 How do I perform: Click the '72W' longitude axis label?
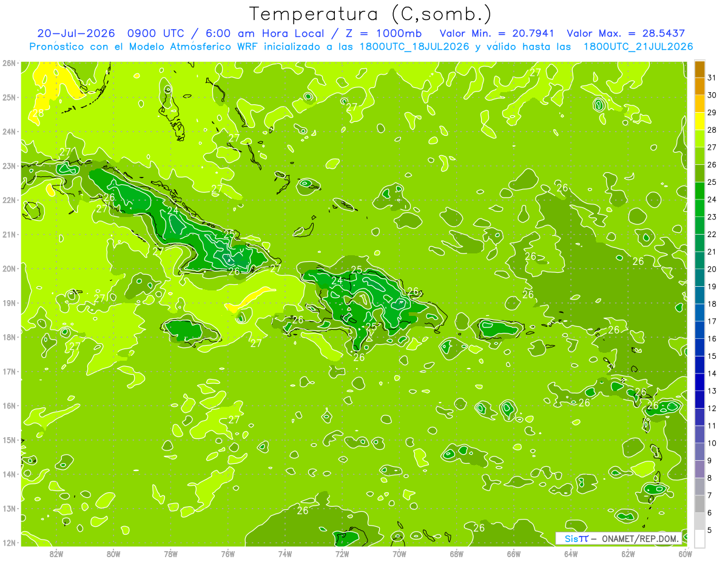342,554
